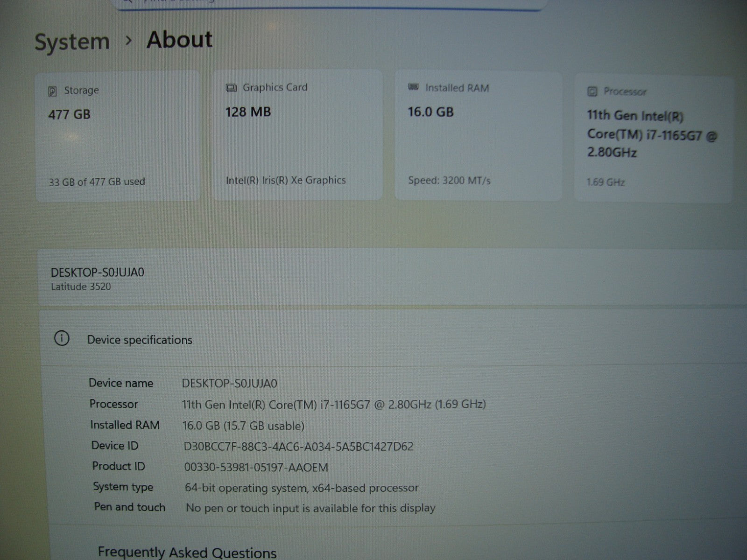Go back to System via breadcrumb
747x560 pixels.
[x=72, y=42]
